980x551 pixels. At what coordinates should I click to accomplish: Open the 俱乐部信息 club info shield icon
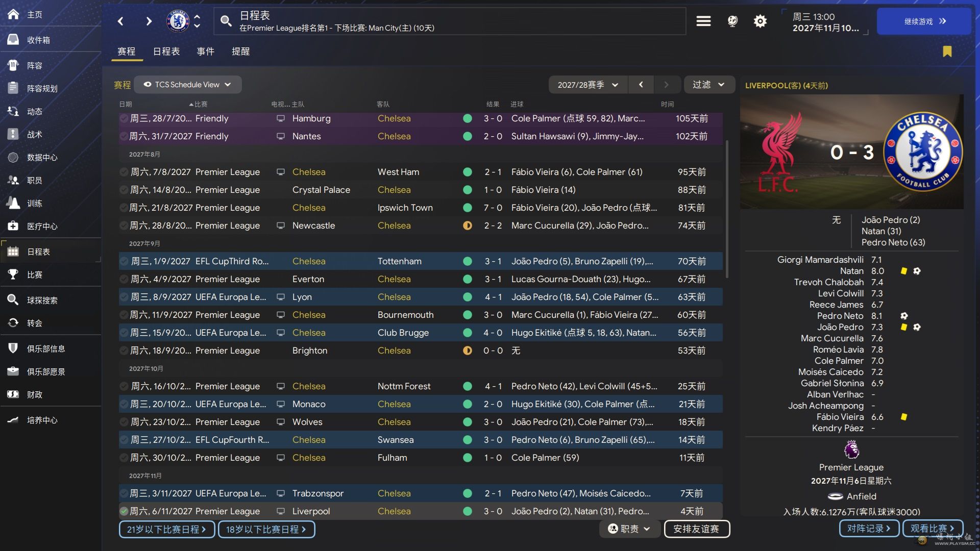tap(13, 348)
